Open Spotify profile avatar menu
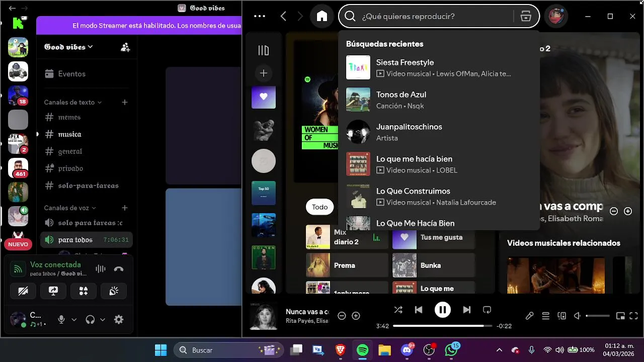Screen dimensions: 644x362 click(x=556, y=16)
